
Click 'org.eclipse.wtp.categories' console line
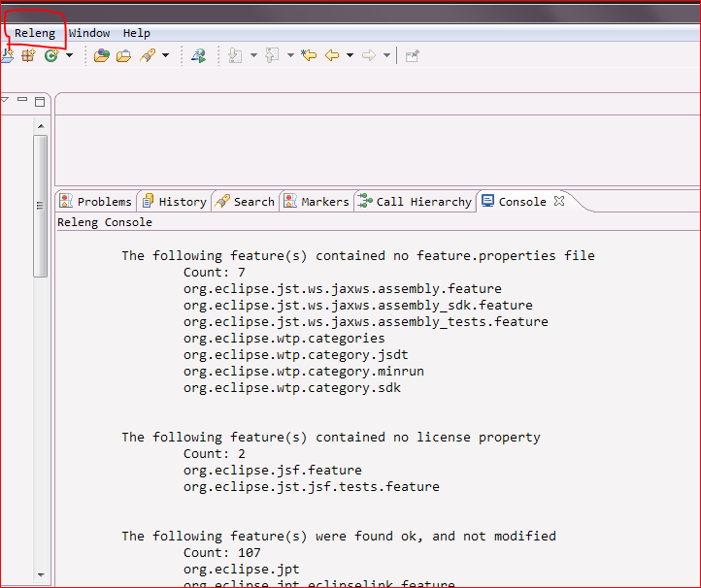(x=284, y=339)
